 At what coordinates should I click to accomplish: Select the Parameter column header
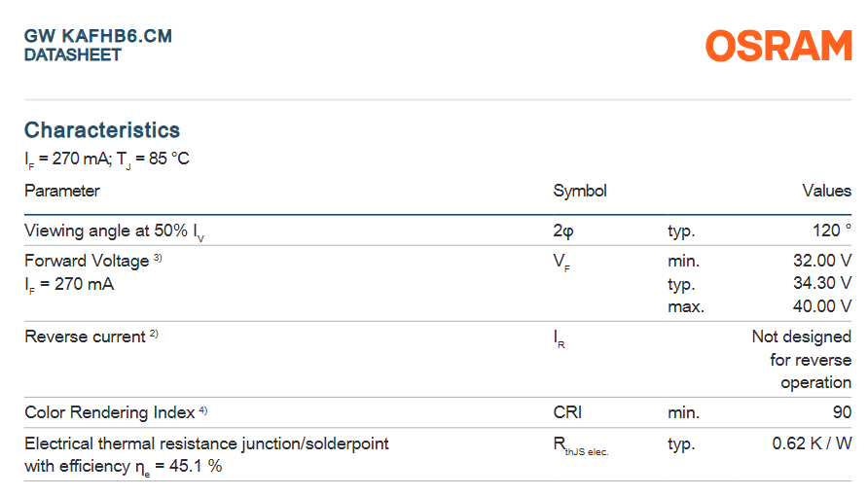(62, 191)
